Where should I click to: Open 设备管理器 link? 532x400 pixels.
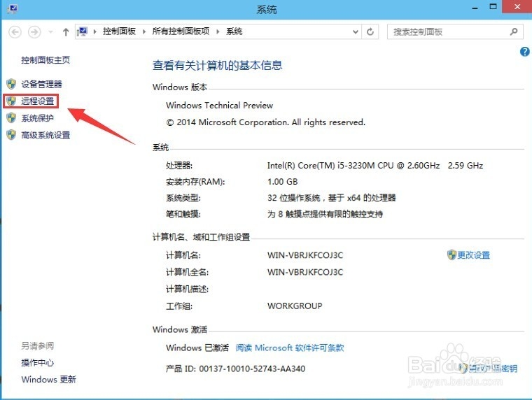pos(42,84)
